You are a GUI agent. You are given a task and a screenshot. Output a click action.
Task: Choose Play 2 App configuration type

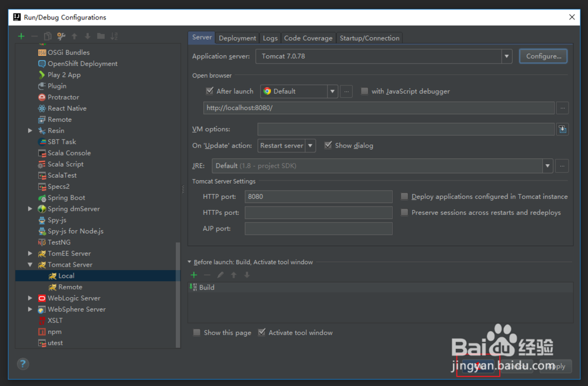click(x=59, y=75)
